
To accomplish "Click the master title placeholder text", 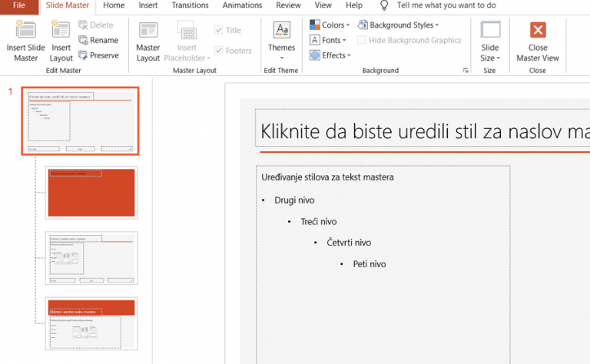I will (425, 131).
